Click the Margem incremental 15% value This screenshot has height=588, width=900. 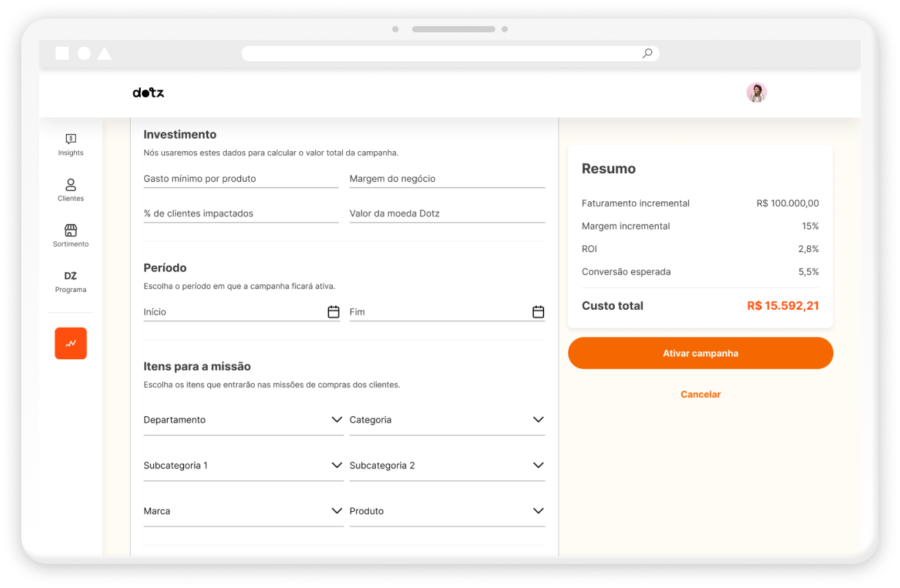[x=810, y=226]
